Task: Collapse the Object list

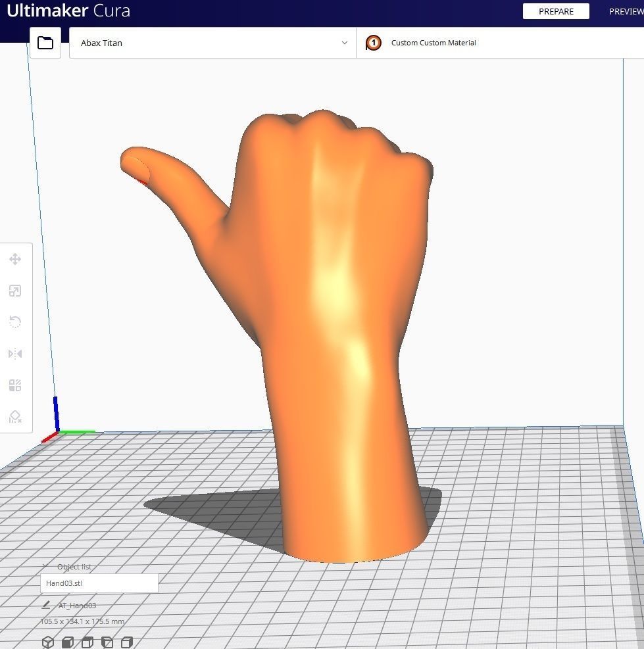Action: (x=45, y=566)
